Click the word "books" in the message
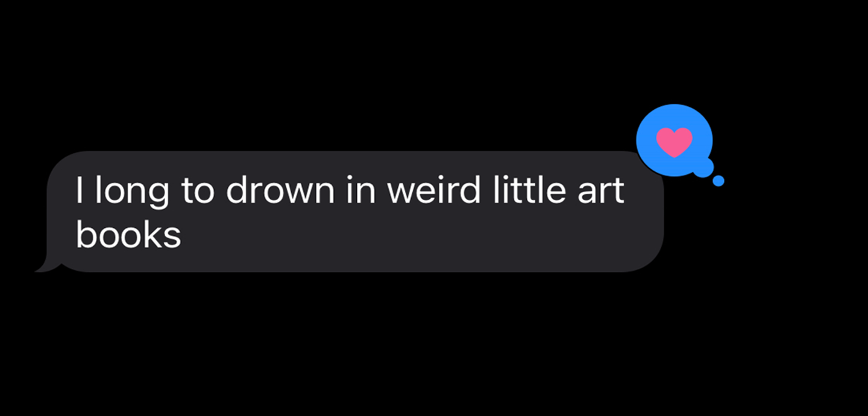Viewport: 868px width, 416px height. (128, 234)
